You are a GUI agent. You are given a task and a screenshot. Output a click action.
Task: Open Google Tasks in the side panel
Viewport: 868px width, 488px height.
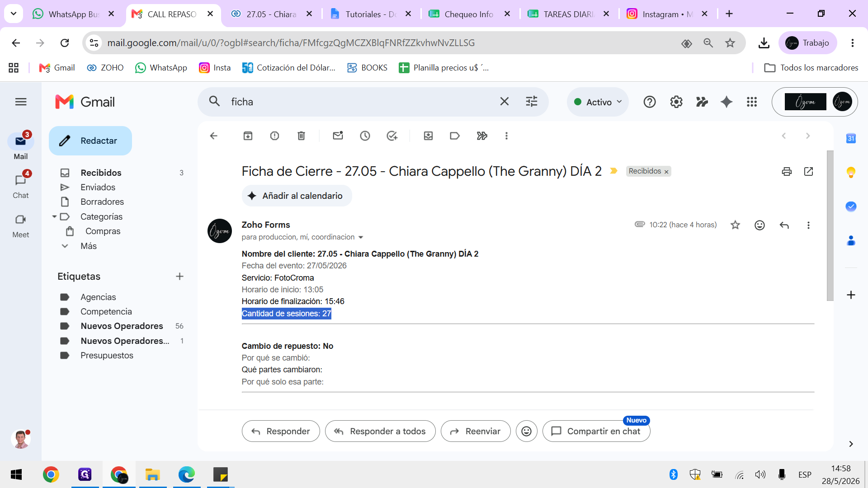(851, 206)
